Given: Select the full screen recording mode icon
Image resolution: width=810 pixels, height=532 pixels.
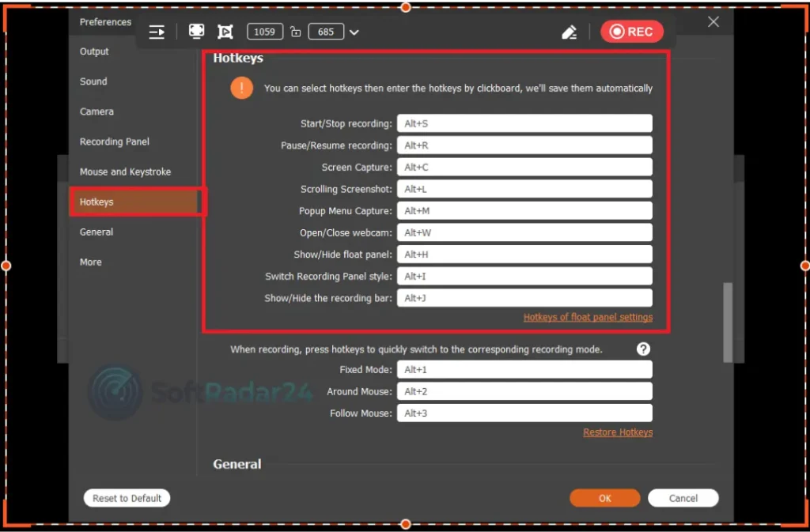Looking at the screenshot, I should (x=195, y=32).
